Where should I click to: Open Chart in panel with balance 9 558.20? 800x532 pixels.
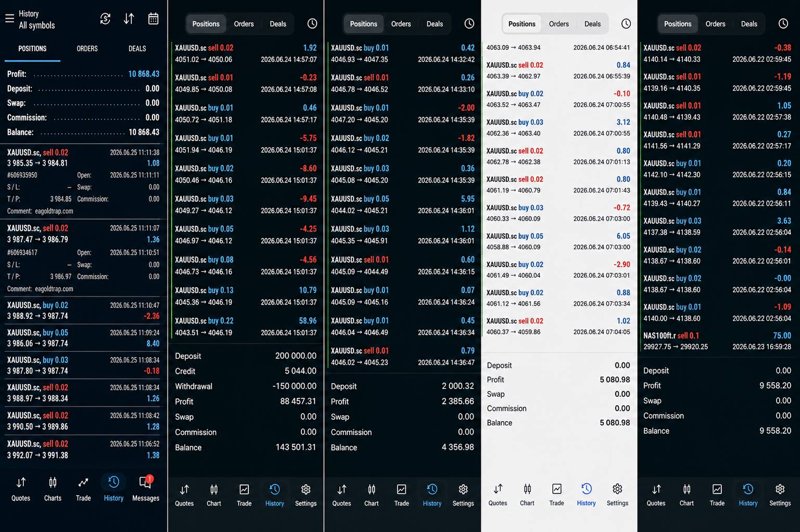tap(687, 495)
